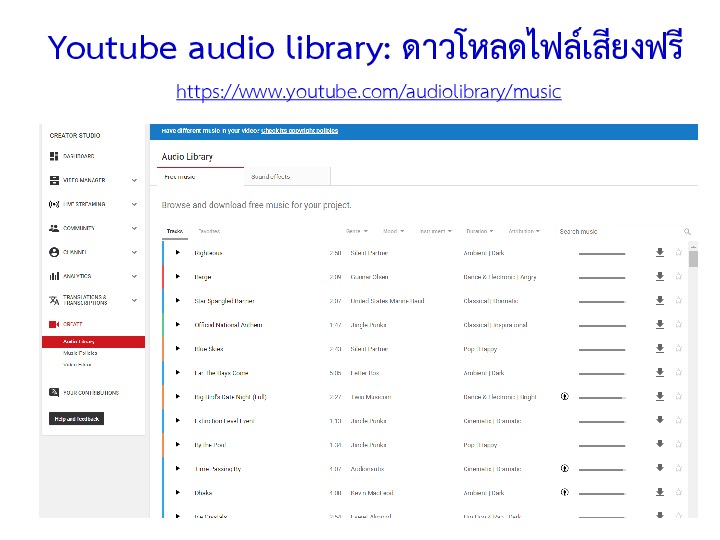This screenshot has height=540, width=720.
Task: Open attribution info for Big Bird's Date Night
Action: click(x=565, y=396)
